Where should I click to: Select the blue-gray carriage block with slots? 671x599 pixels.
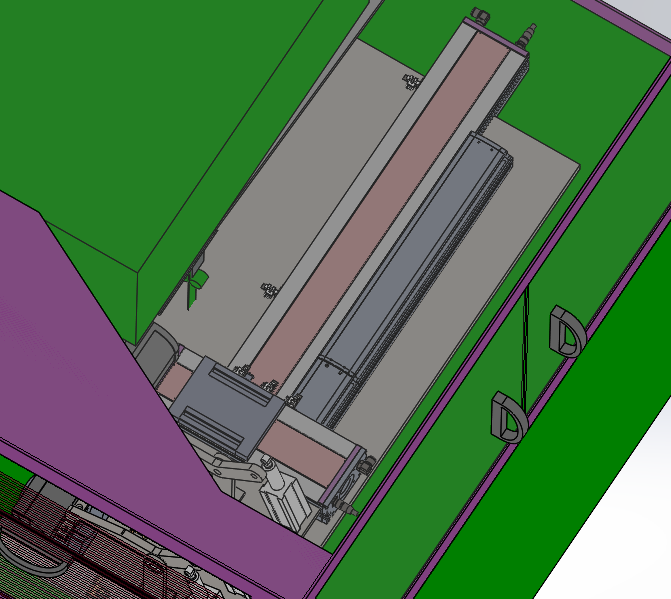pos(227,406)
